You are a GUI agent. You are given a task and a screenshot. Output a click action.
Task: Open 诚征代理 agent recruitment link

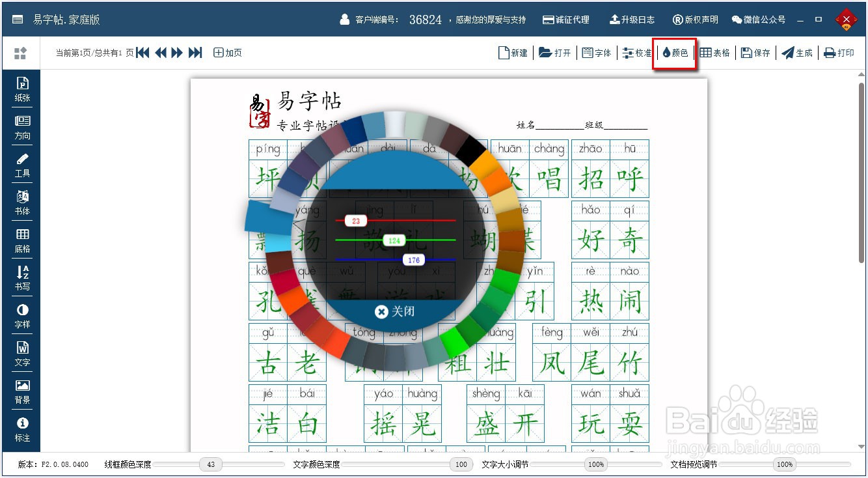click(x=565, y=20)
